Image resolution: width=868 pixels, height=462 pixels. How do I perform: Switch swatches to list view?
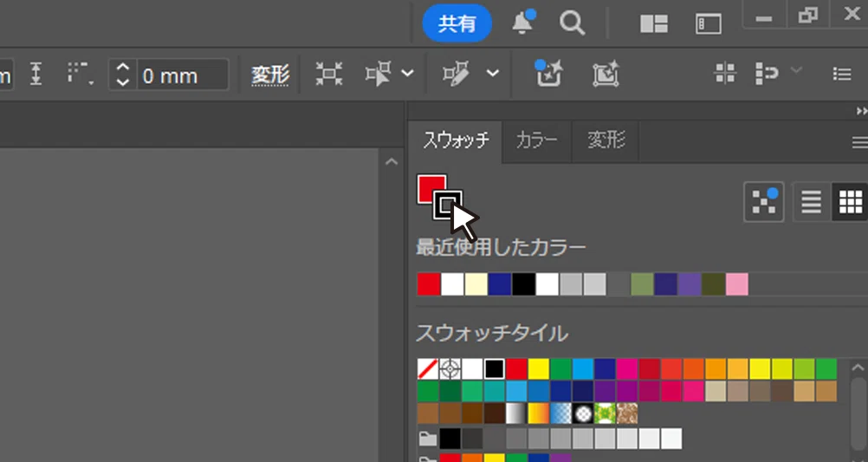click(x=812, y=202)
